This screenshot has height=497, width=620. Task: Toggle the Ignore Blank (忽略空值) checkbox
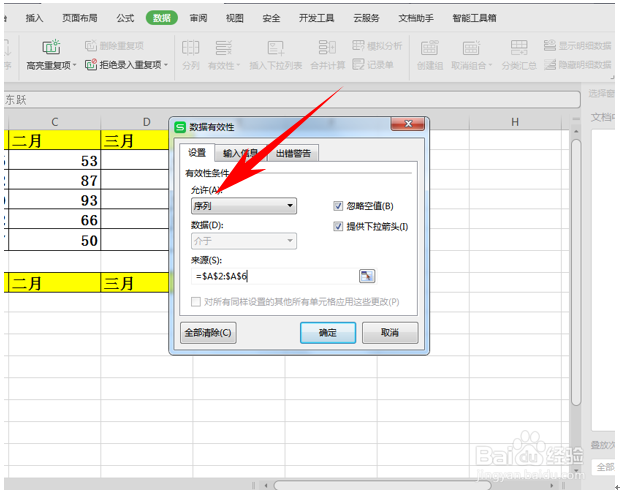[x=338, y=206]
